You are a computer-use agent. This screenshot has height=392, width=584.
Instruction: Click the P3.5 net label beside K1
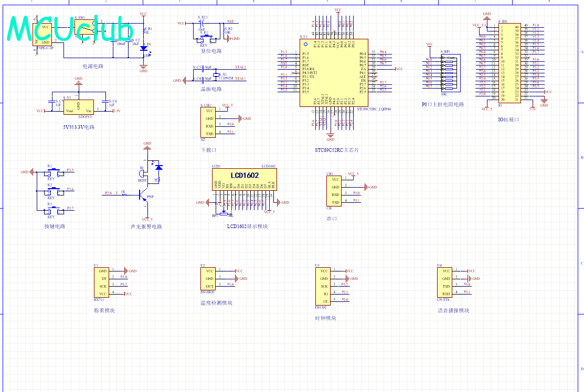click(70, 170)
